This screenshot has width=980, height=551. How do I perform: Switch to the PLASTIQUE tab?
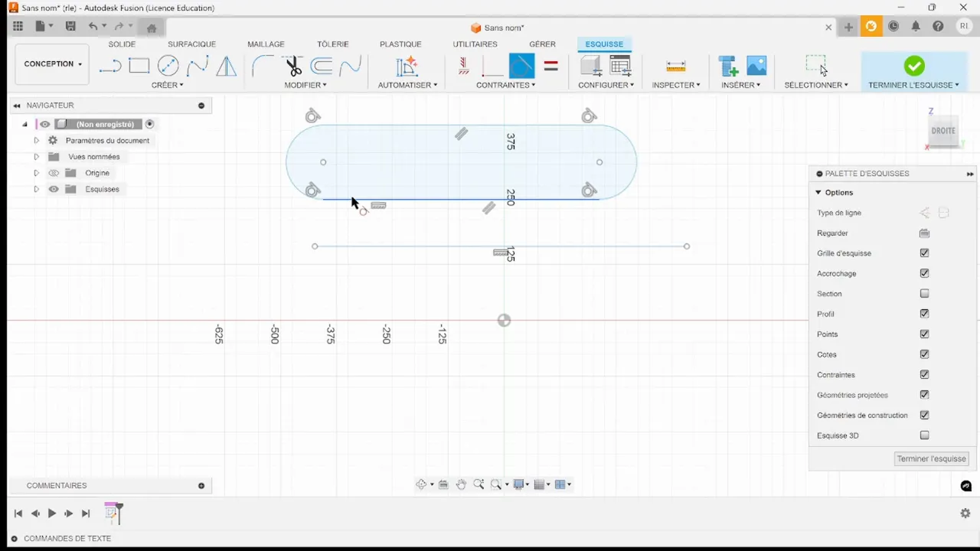400,44
